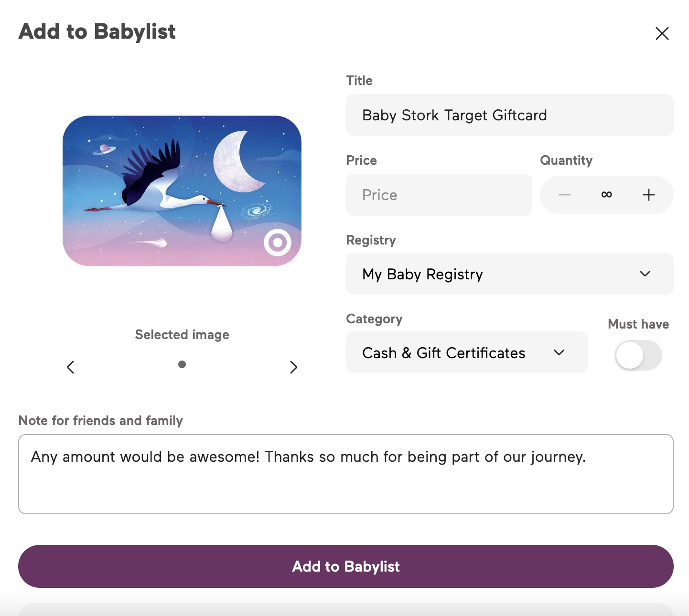Click the chevron in the Category field
689x616 pixels.
559,353
